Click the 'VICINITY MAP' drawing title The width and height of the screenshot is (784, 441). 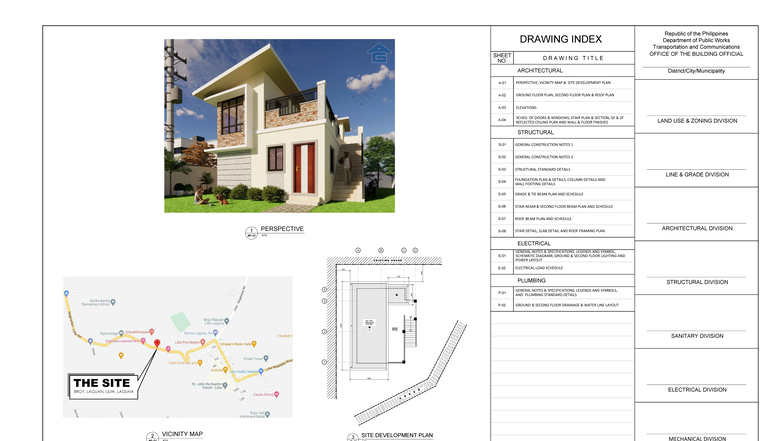click(182, 434)
